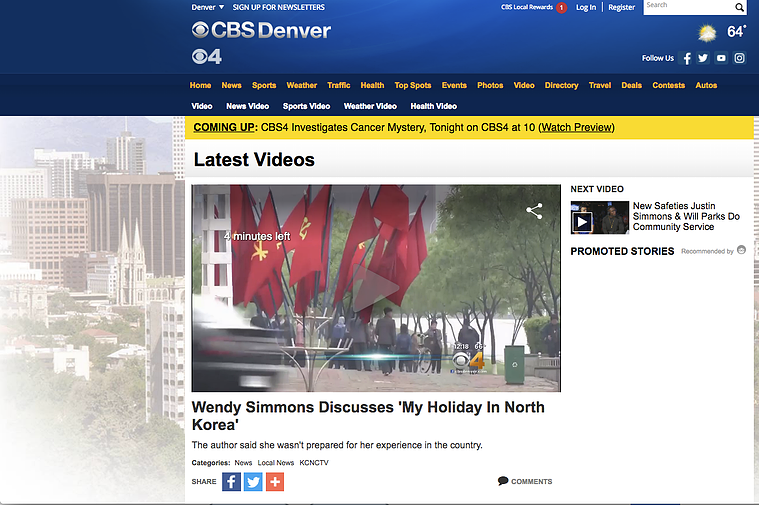This screenshot has width=759, height=505.
Task: Share the video on Facebook
Action: point(231,482)
